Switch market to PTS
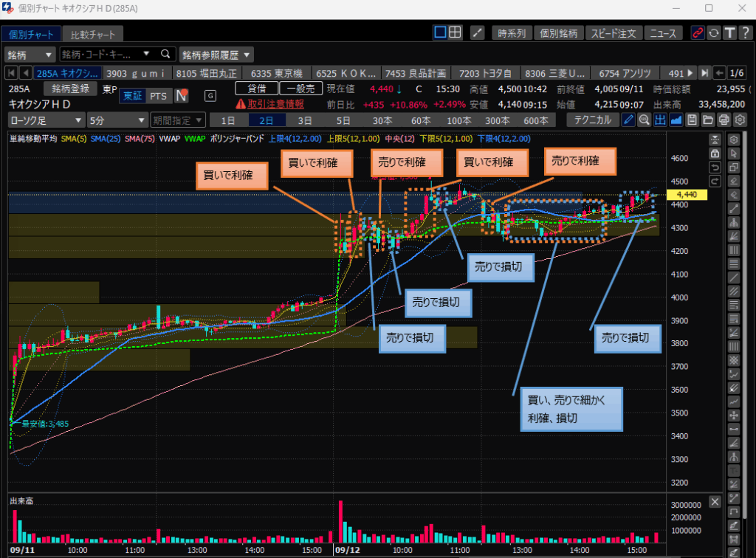Screen dimensions: 756x558 [x=158, y=96]
